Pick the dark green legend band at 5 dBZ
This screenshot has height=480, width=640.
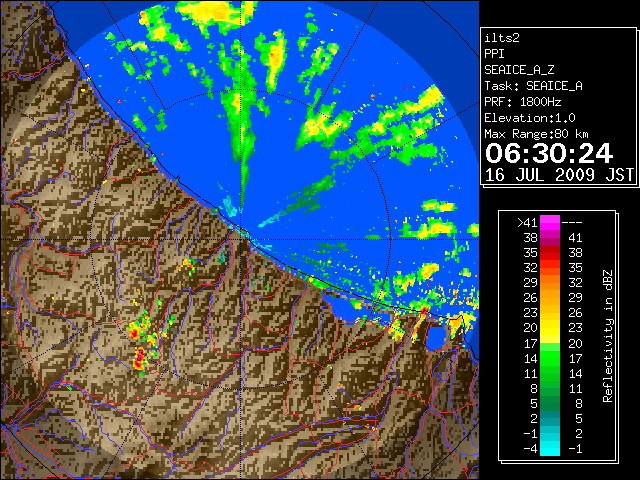pos(550,403)
